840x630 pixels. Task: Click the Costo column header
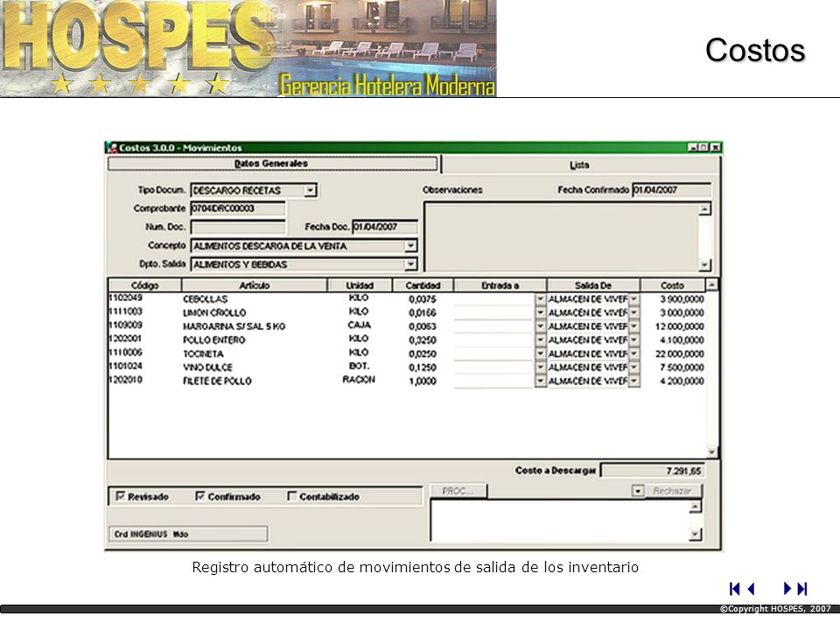pyautogui.click(x=672, y=285)
